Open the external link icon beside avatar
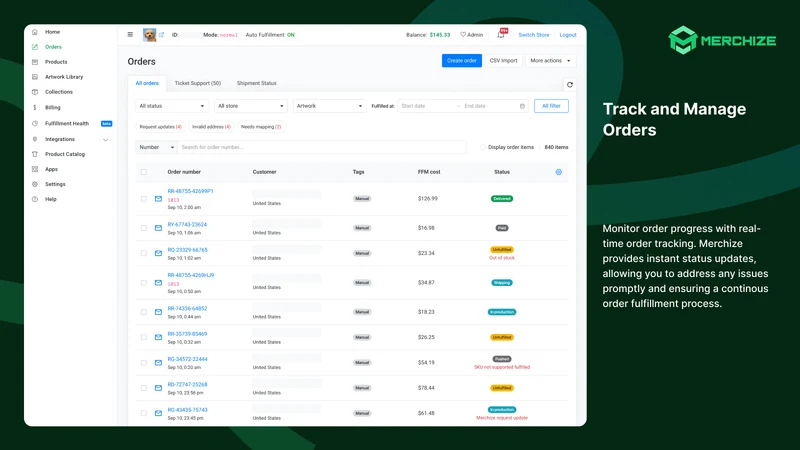Screen dimensions: 800x450 pos(161,35)
